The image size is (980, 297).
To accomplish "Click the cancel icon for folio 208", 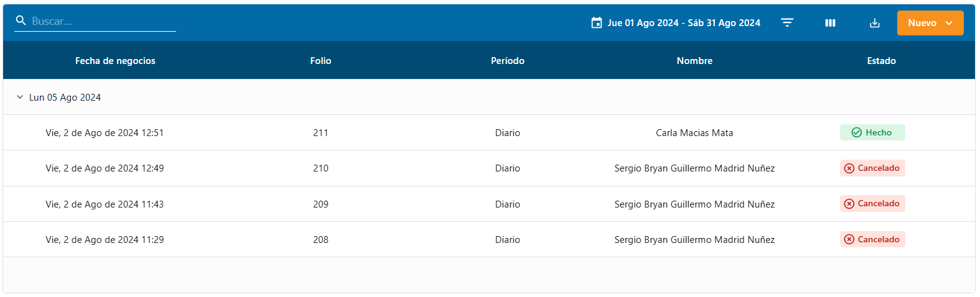I will [x=849, y=240].
